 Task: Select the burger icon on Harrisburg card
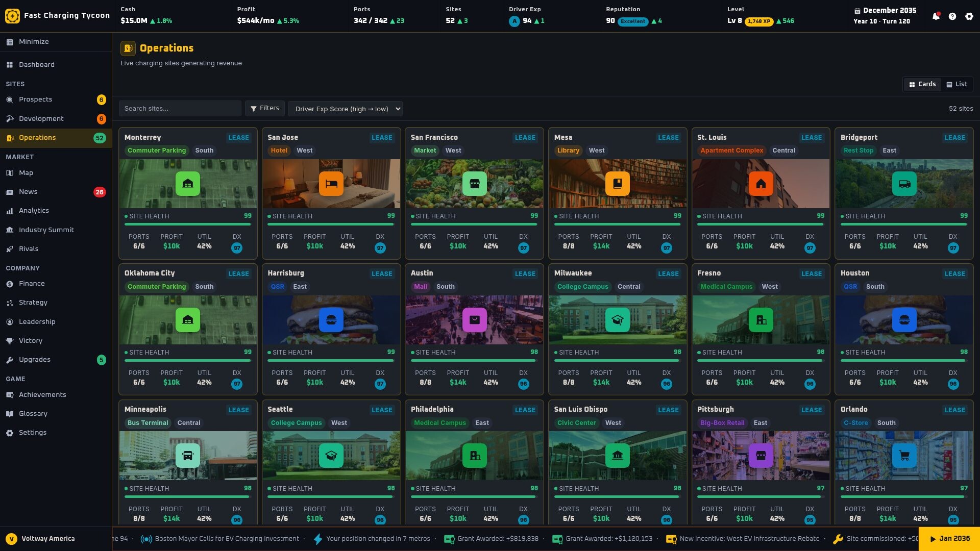pos(331,320)
